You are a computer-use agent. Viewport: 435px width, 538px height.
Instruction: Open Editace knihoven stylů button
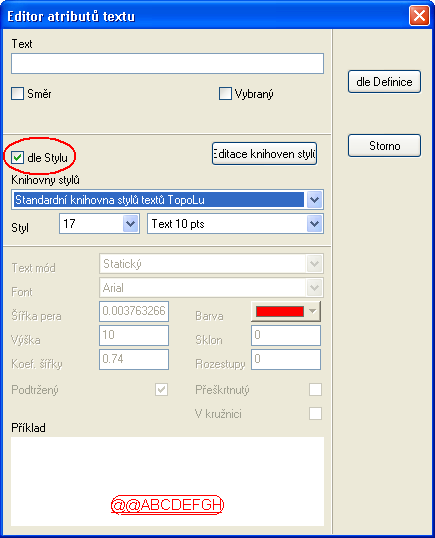[264, 154]
